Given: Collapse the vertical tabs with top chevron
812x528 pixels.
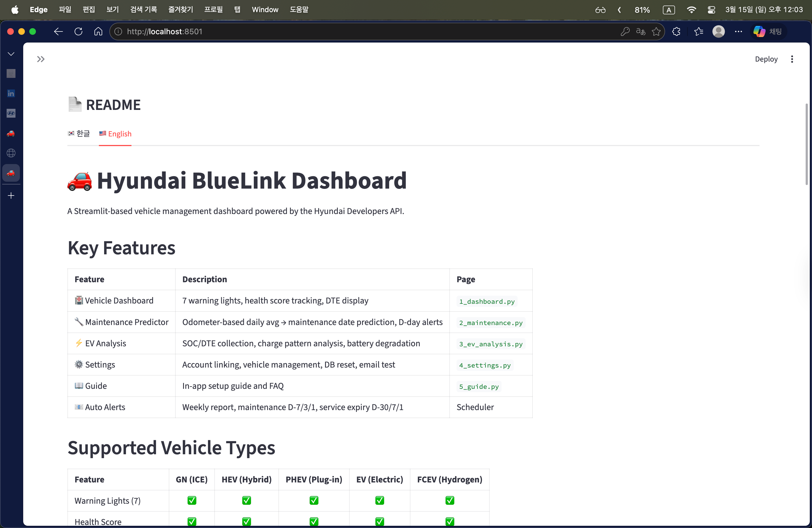Looking at the screenshot, I should [x=10, y=54].
